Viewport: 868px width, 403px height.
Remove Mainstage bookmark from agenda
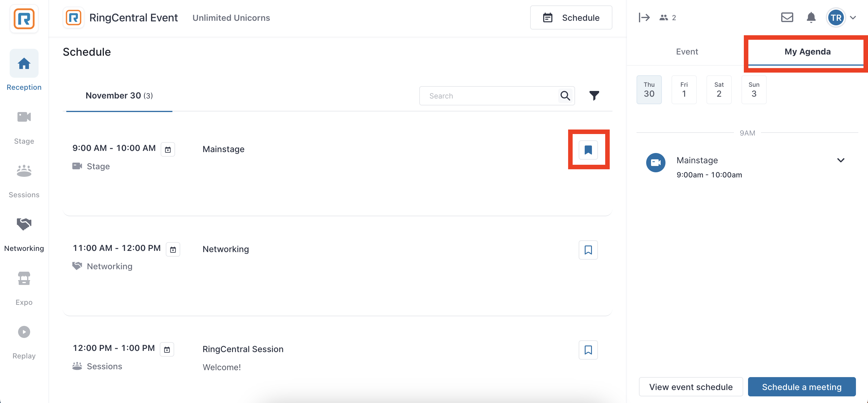(588, 150)
